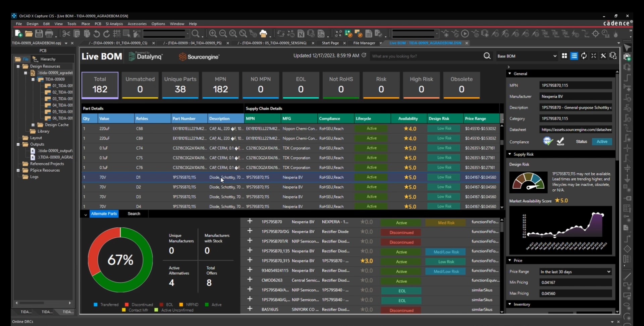644x326 pixels.
Task: Filter by the Obsolete tile
Action: point(462,85)
